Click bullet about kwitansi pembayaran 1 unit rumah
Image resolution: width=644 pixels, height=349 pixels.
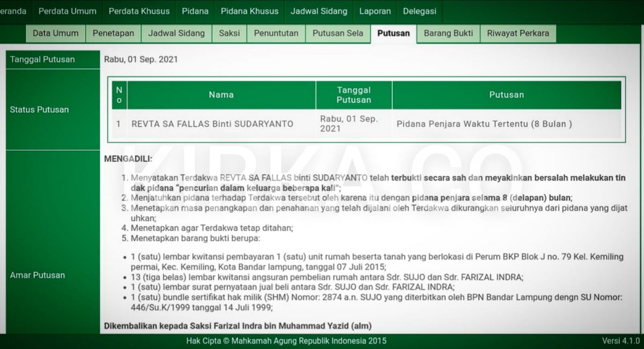377,262
